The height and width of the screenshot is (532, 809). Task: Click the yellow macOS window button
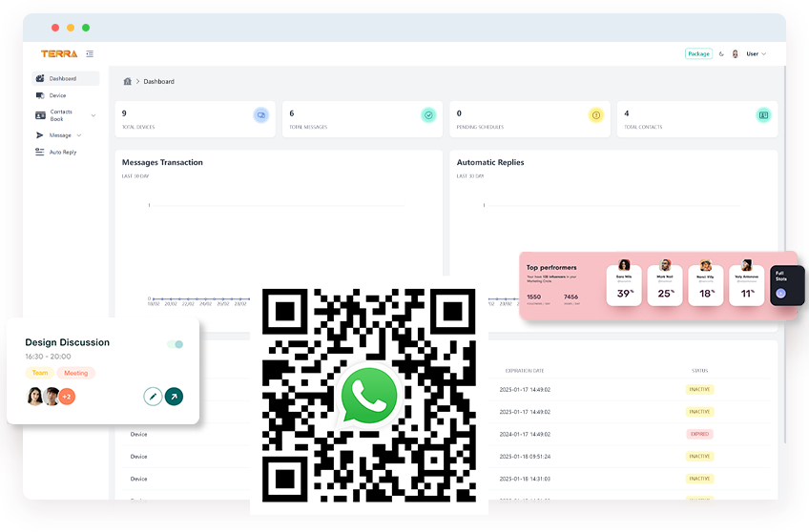[71, 28]
